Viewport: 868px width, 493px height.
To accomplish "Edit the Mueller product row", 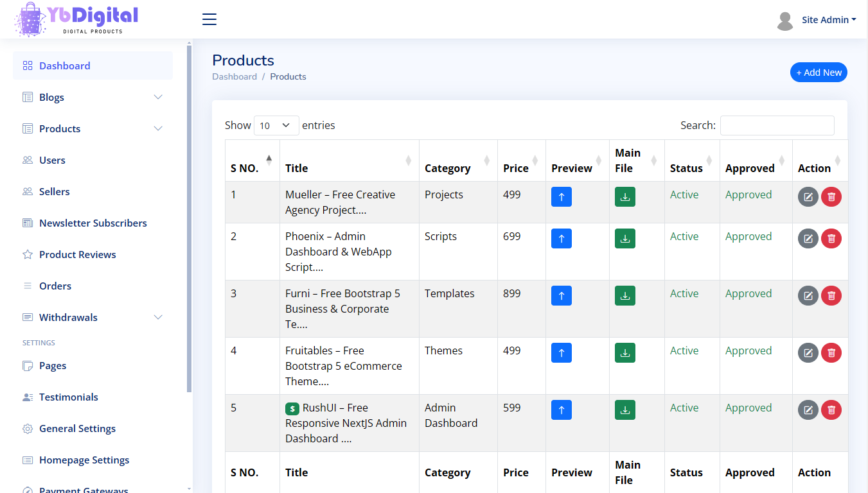I will [x=808, y=197].
